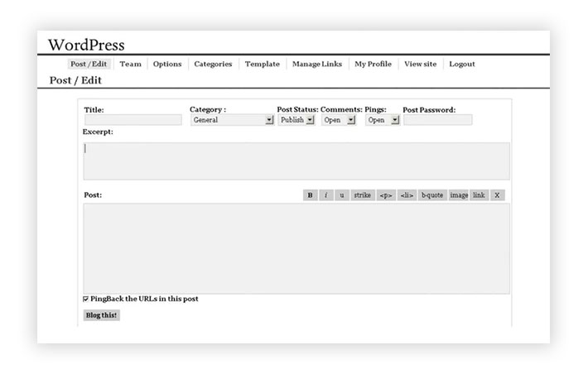Viewport: 588px width, 374px height.
Task: Open the Pings dropdown
Action: point(383,120)
